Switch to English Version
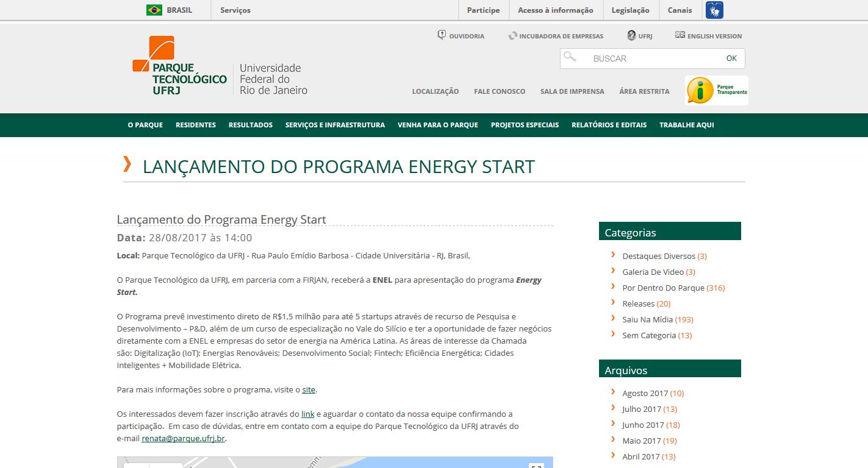The height and width of the screenshot is (468, 868). pyautogui.click(x=715, y=36)
